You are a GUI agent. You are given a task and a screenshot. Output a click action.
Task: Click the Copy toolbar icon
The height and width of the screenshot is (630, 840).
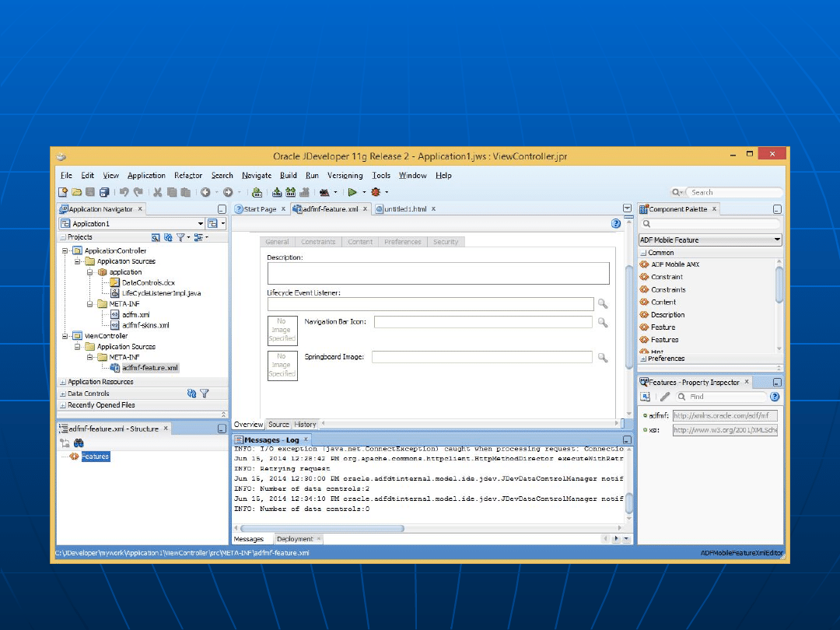click(172, 192)
